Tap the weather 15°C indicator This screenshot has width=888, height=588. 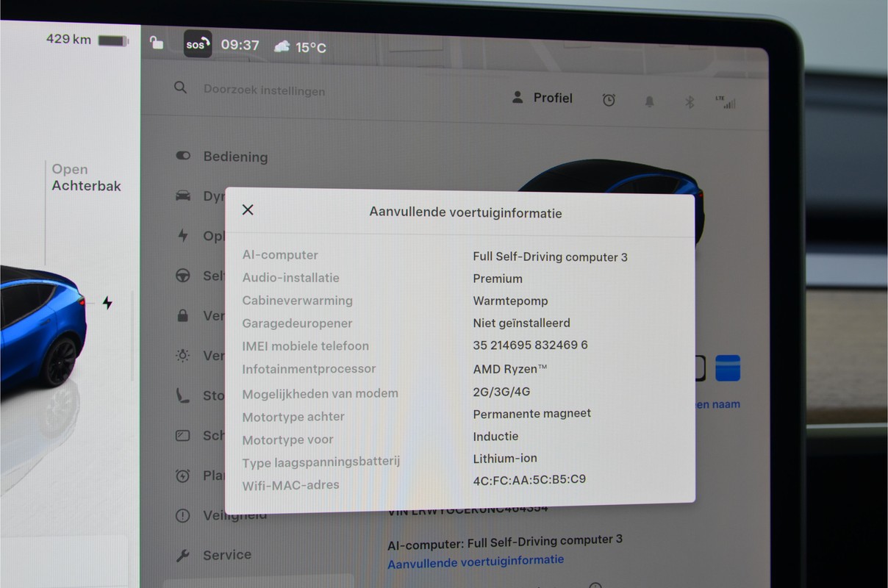pos(300,47)
